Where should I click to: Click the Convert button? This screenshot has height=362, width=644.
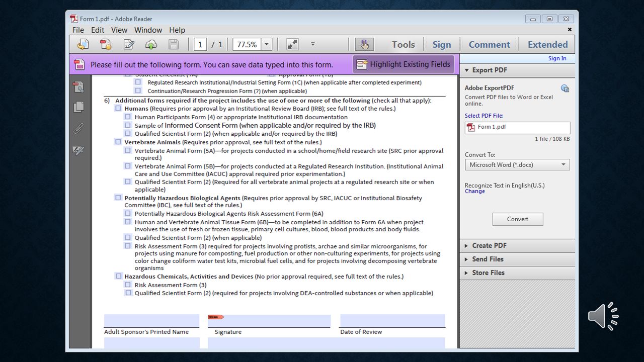pos(518,219)
